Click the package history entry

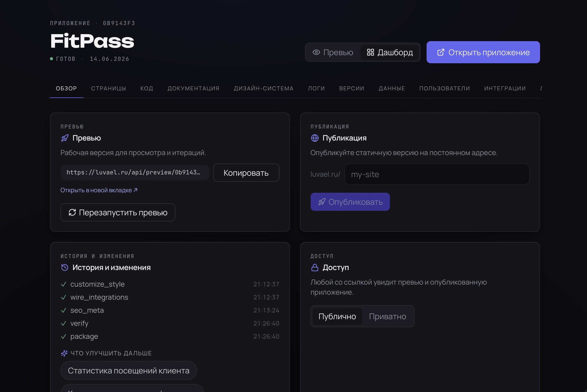click(x=170, y=336)
